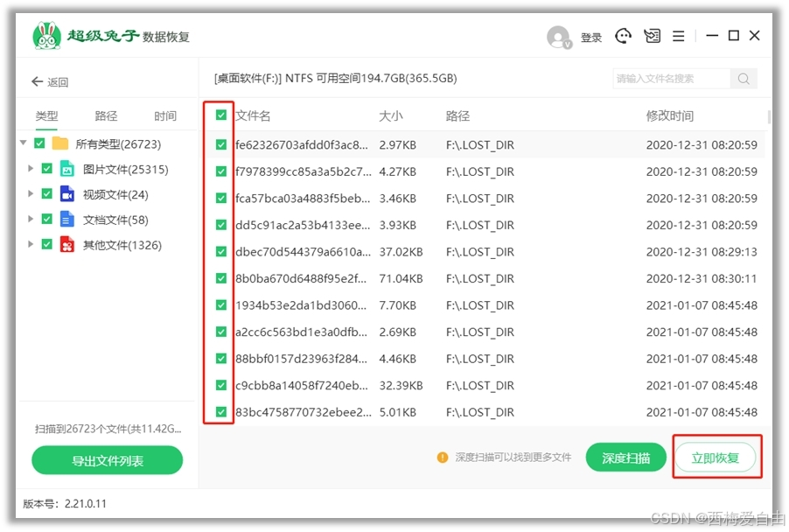Toggle the 所有类型(26723) checkbox
The height and width of the screenshot is (532, 789).
click(39, 143)
